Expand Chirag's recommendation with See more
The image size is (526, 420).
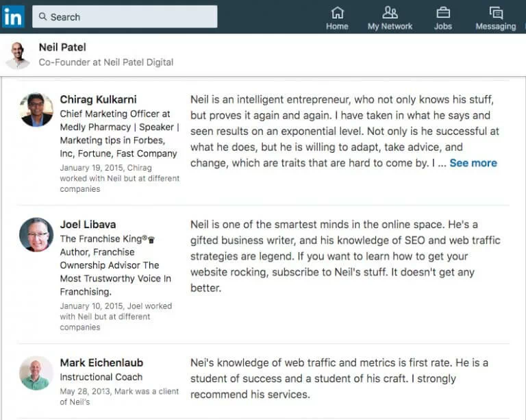click(473, 163)
